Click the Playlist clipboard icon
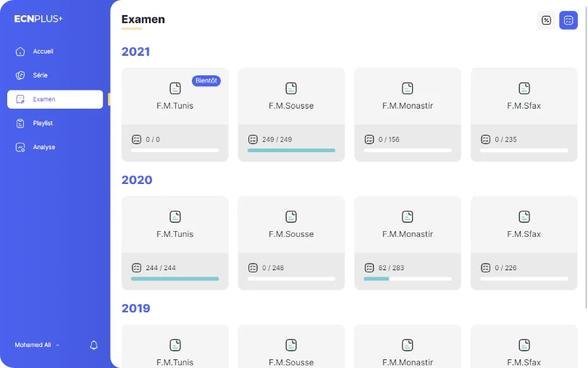This screenshot has height=368, width=588. tap(20, 123)
